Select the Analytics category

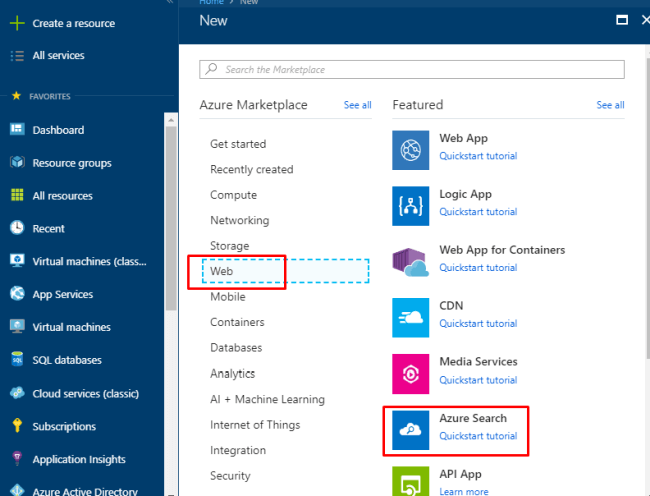click(233, 373)
